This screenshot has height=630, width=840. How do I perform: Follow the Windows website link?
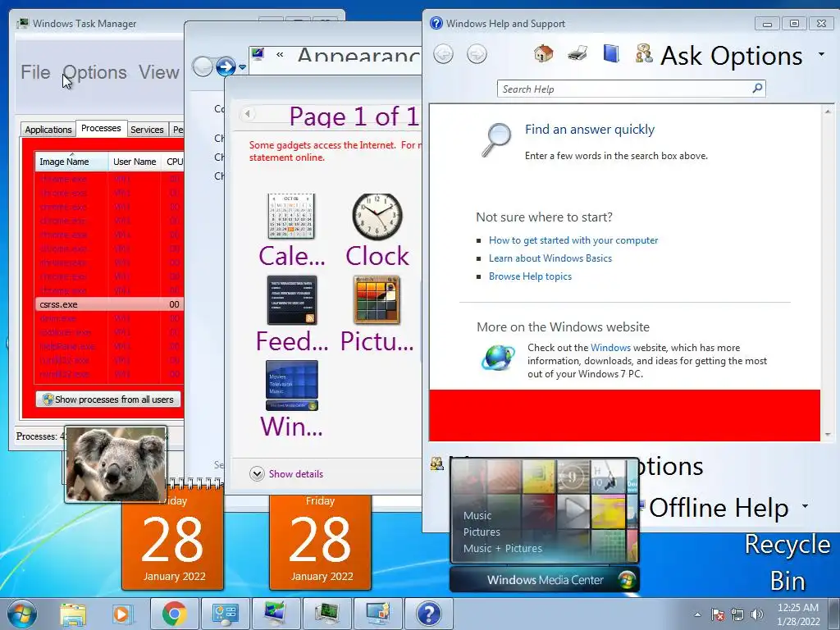610,348
